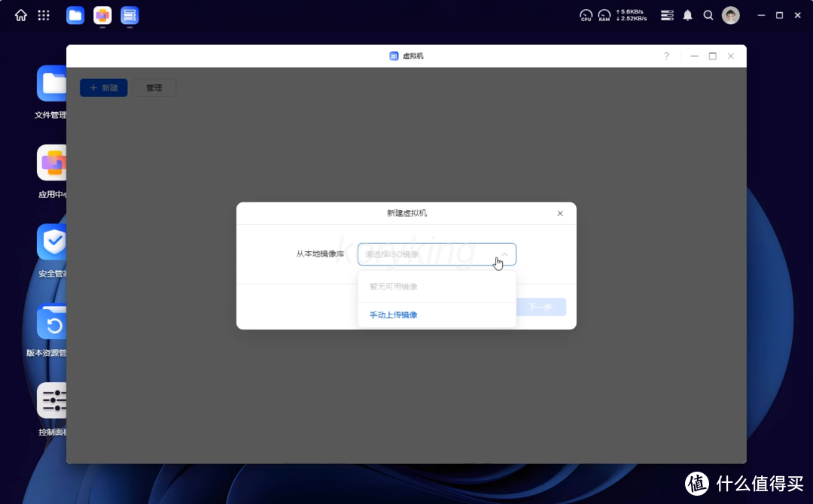Open 控制面板 from the desktop
This screenshot has width=813, height=504.
tap(52, 399)
